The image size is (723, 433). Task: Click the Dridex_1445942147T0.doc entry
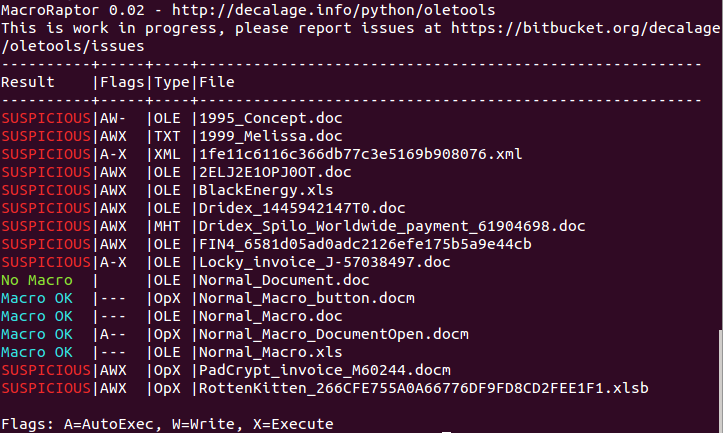302,208
